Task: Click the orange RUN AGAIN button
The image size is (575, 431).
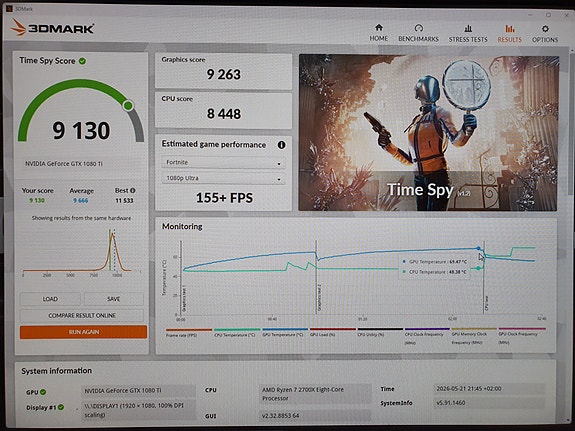Action: pyautogui.click(x=84, y=332)
